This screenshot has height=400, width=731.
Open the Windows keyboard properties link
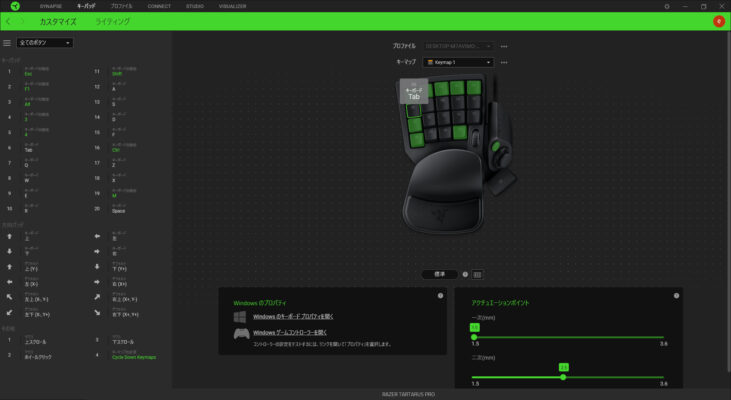pyautogui.click(x=293, y=317)
